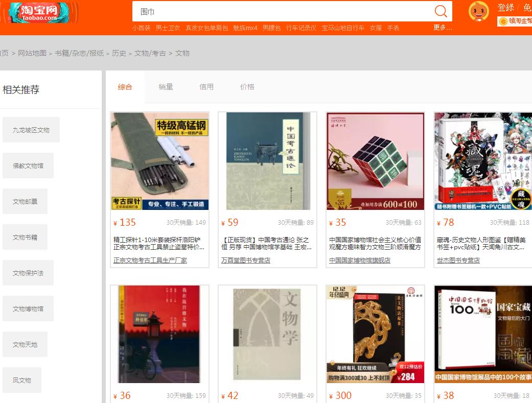
Task: Switch to the 销量 sorting tab
Action: coord(166,87)
